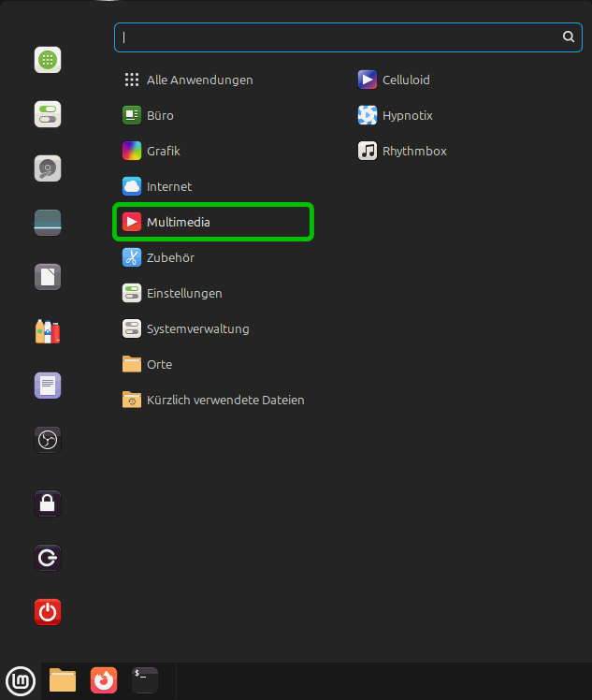Launch Celluloid video player

click(x=405, y=80)
